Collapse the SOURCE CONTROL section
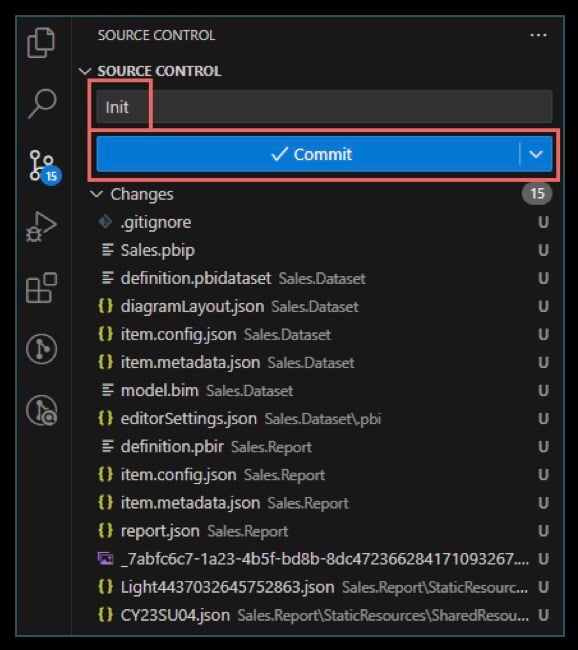 click(85, 71)
